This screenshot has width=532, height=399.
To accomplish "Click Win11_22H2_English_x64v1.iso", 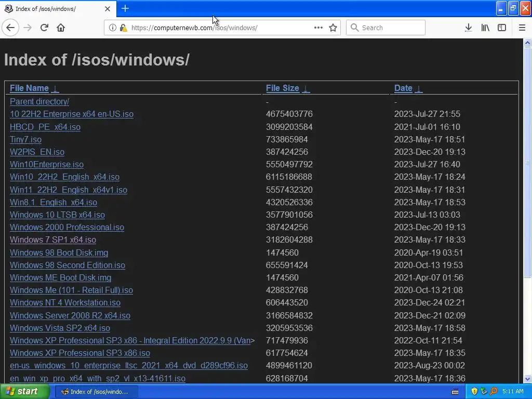I will pyautogui.click(x=69, y=190).
